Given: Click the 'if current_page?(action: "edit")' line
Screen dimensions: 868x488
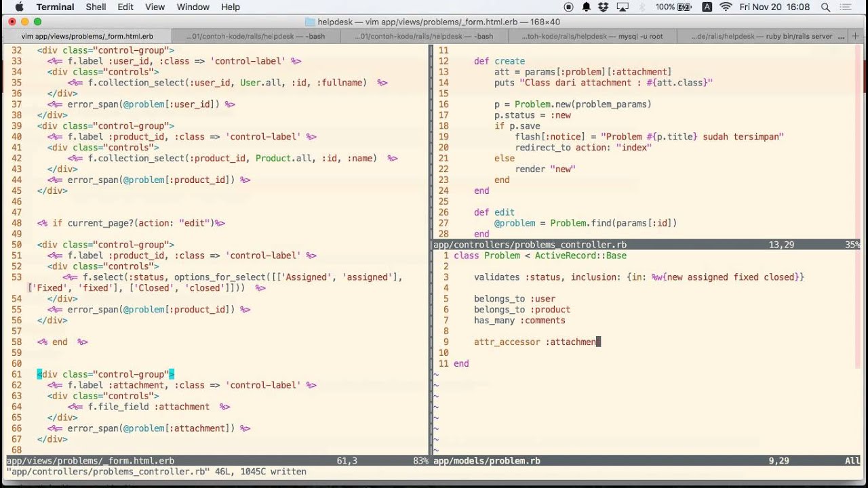Looking at the screenshot, I should pos(131,223).
